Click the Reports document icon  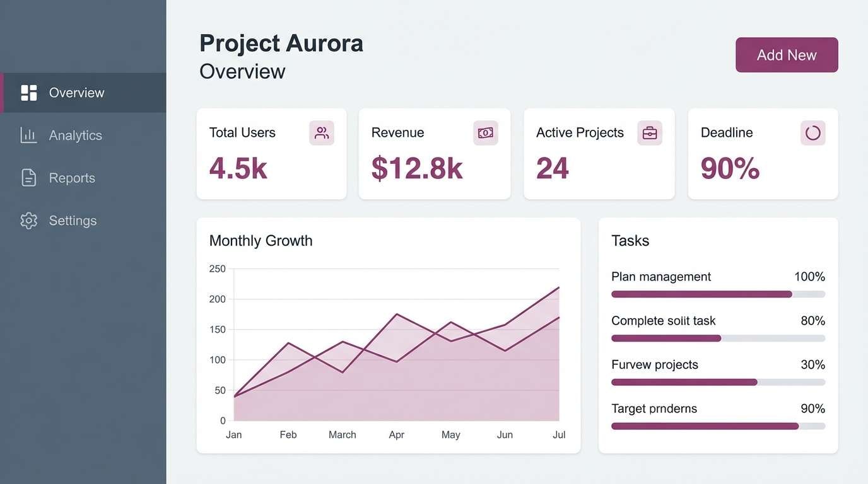point(28,177)
